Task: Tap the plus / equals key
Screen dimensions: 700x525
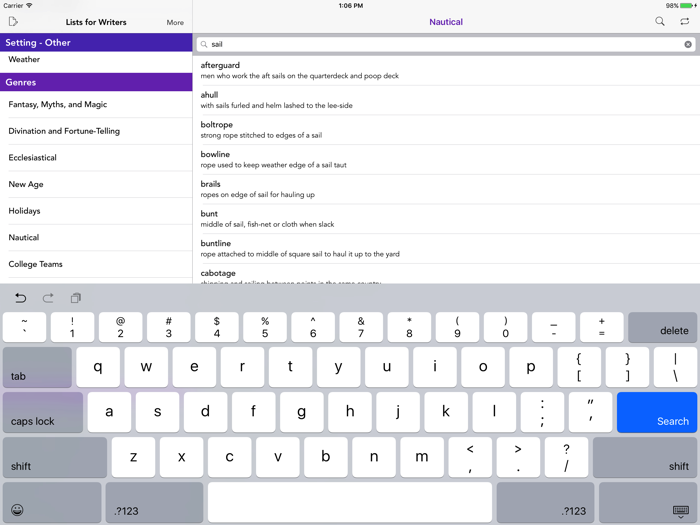Action: (x=602, y=327)
